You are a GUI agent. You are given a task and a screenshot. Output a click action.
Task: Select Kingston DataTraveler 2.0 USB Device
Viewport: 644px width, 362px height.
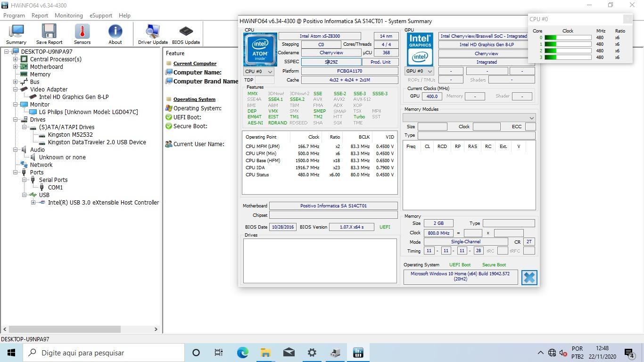[x=97, y=142]
